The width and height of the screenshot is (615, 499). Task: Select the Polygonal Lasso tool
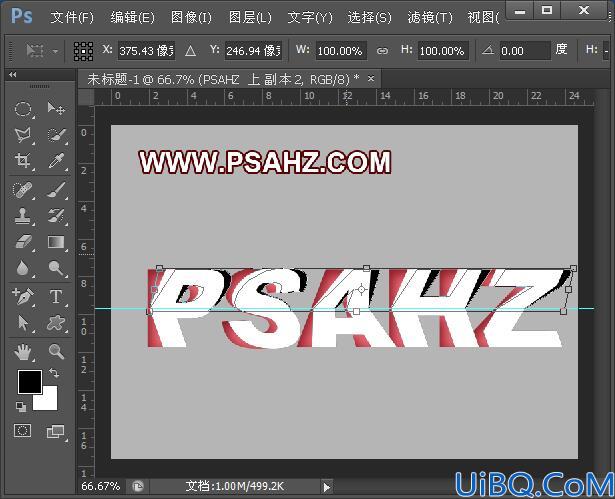click(23, 135)
